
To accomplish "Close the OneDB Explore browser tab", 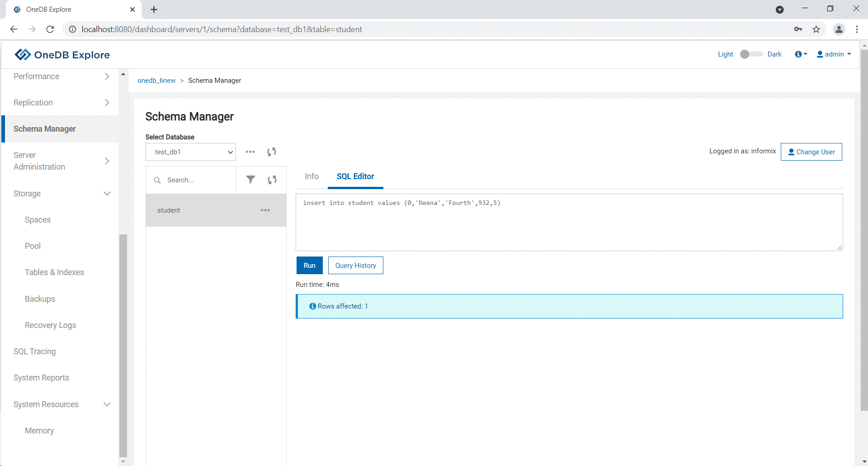I will (x=132, y=10).
